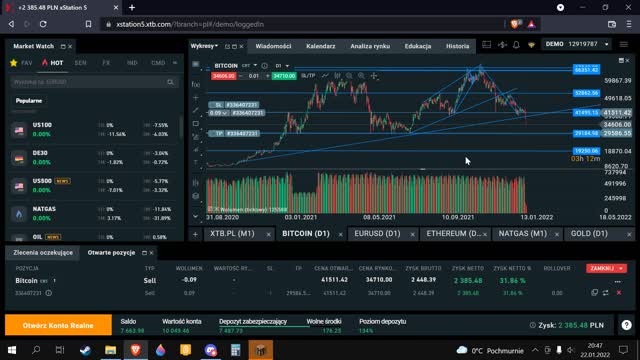
Task: Select the DE30 instrument row
Action: (93, 158)
